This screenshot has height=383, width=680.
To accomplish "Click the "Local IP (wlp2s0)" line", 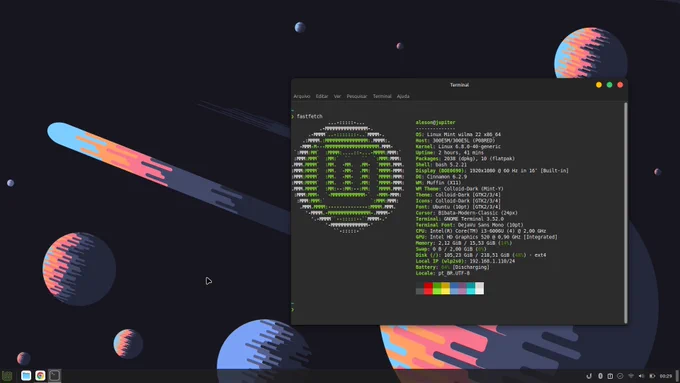I will [465, 261].
